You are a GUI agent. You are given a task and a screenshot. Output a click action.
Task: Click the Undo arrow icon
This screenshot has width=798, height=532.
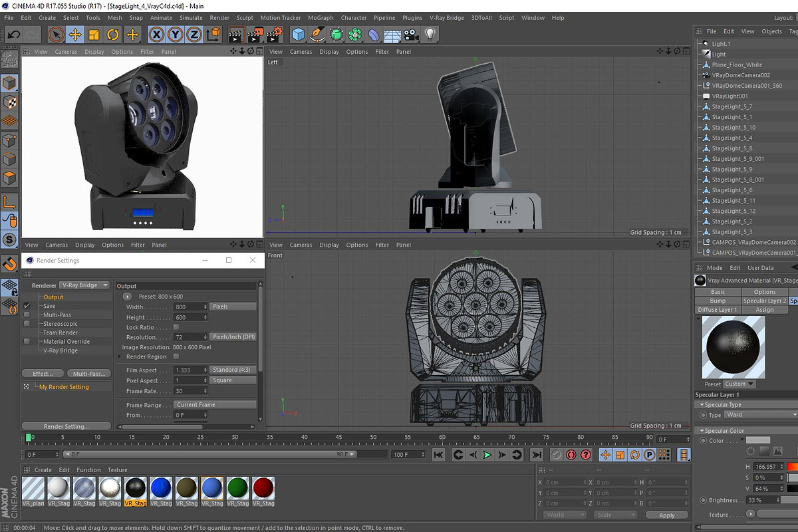point(13,35)
